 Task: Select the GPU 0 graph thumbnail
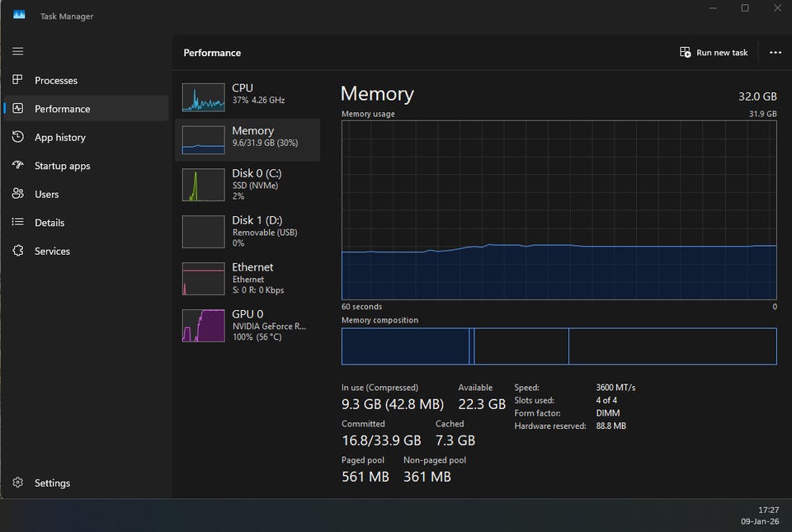point(203,326)
